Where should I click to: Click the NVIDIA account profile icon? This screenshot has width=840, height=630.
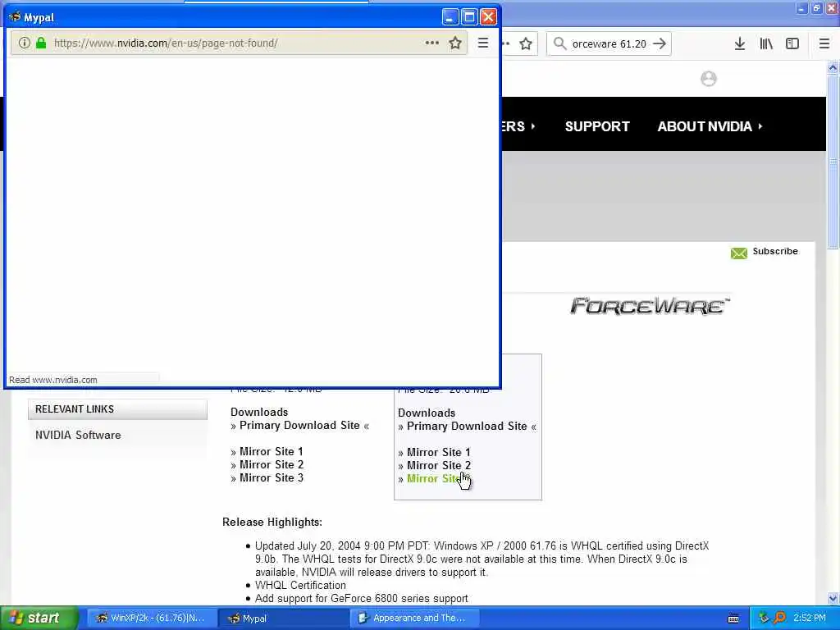(x=708, y=79)
